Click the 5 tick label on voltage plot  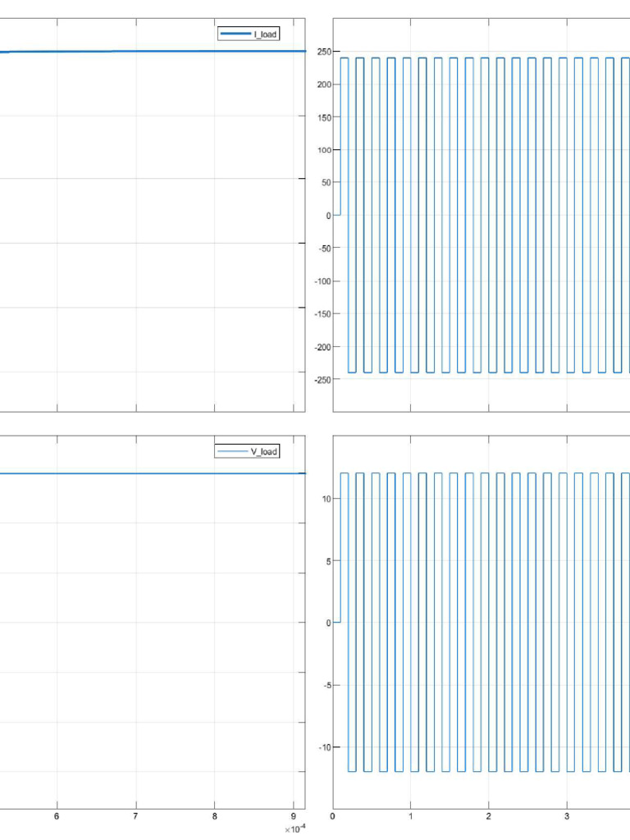328,561
